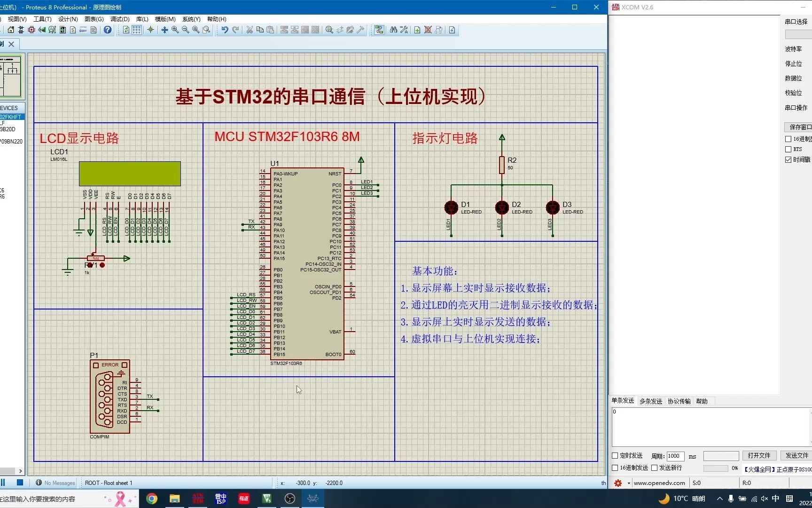
Task: Expand the sheet selector showing ROOT - Root sheet 1
Action: [x=109, y=483]
